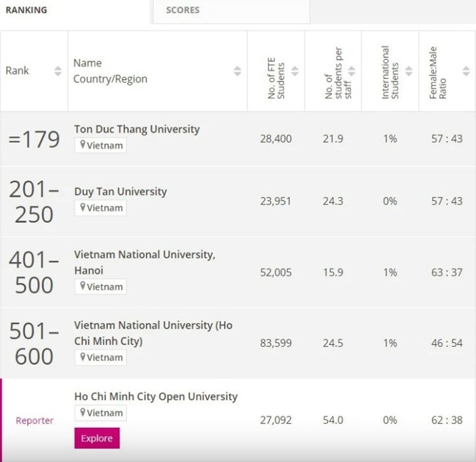Sort by Name Country/Region column arrows
476x462 pixels.
tap(237, 71)
